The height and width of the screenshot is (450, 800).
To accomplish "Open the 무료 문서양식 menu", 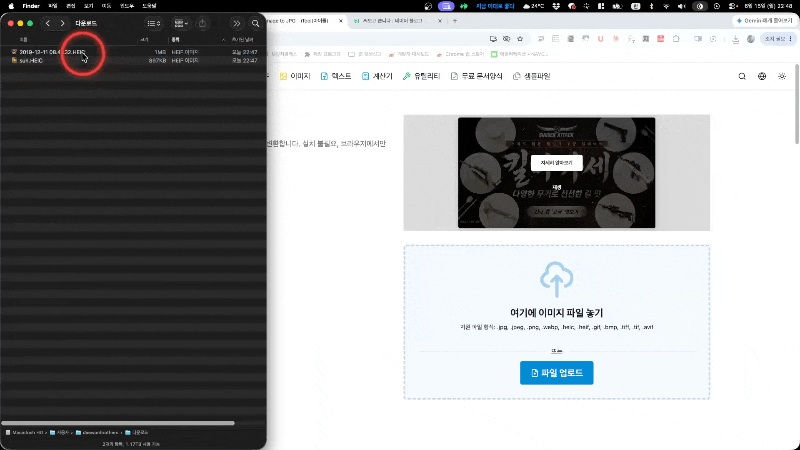I will [477, 76].
